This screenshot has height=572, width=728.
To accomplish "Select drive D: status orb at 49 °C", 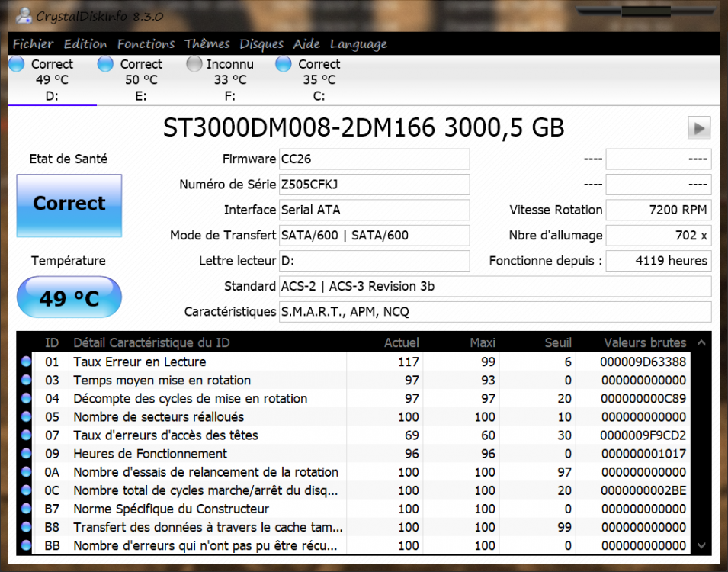I will coord(17,65).
